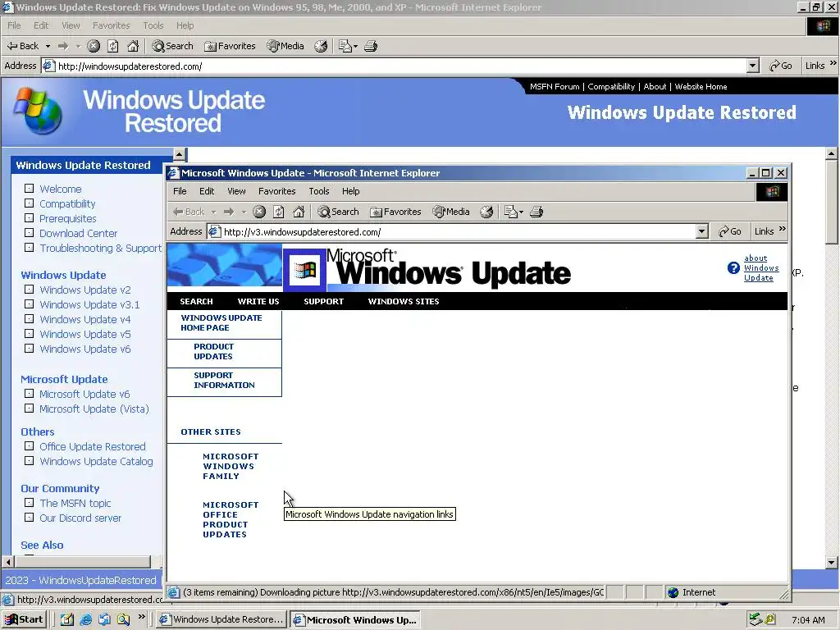The height and width of the screenshot is (630, 840).
Task: Open address dropdown in Microsoft Windows Update window
Action: coord(702,231)
